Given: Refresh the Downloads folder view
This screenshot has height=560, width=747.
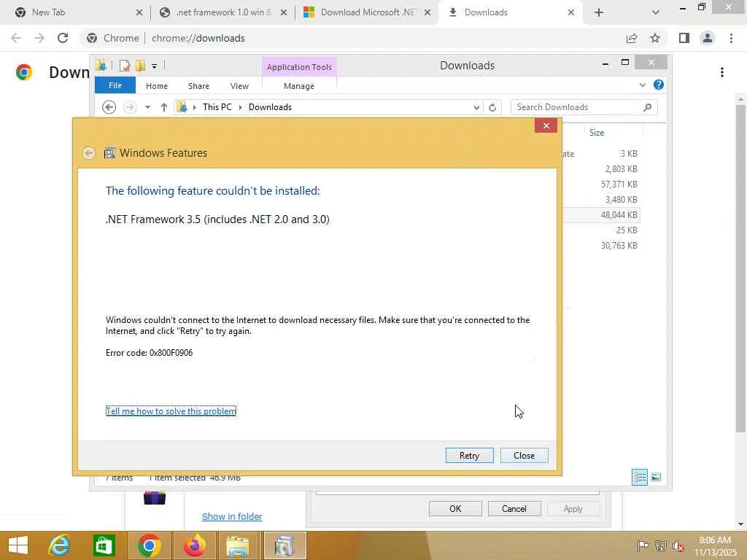Looking at the screenshot, I should [x=492, y=107].
